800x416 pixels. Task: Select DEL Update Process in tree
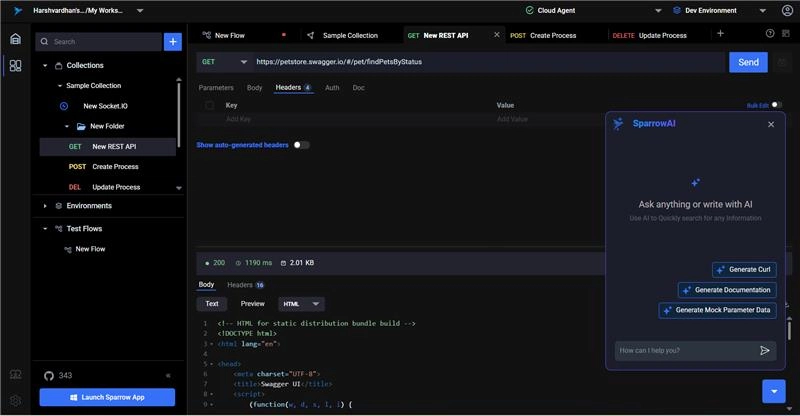coord(108,187)
